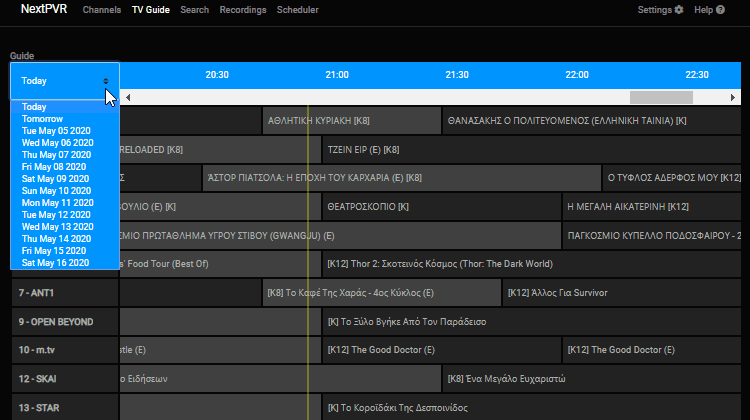Select Wed May 13 2020 date option

[x=58, y=227]
